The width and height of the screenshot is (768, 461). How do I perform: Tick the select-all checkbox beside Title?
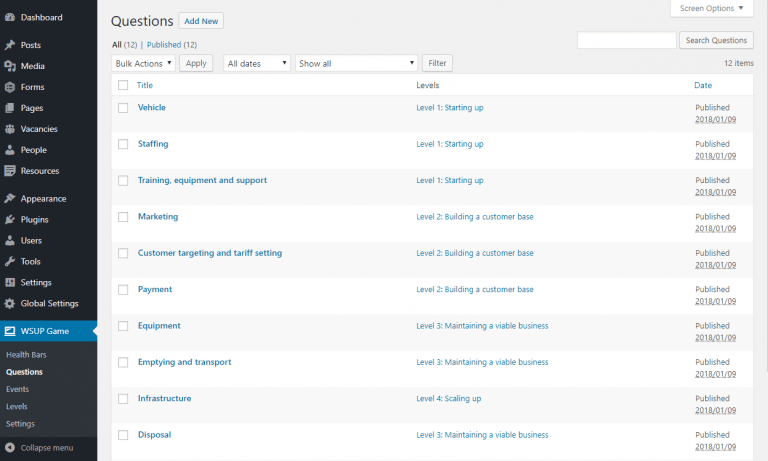pos(123,85)
